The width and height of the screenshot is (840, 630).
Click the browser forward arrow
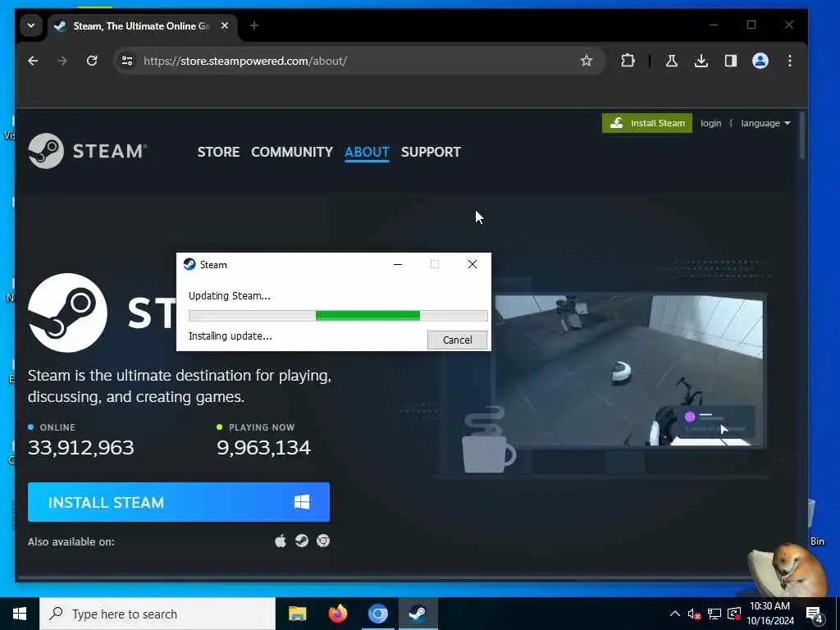click(62, 61)
